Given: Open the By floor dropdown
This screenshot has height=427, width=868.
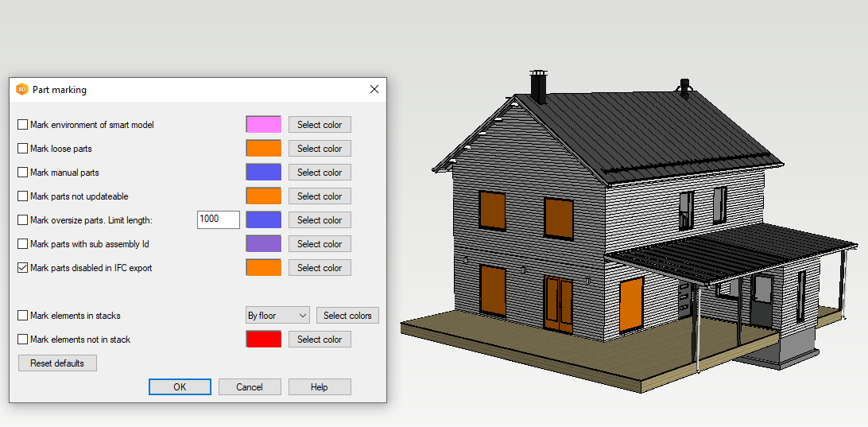Looking at the screenshot, I should (x=277, y=316).
